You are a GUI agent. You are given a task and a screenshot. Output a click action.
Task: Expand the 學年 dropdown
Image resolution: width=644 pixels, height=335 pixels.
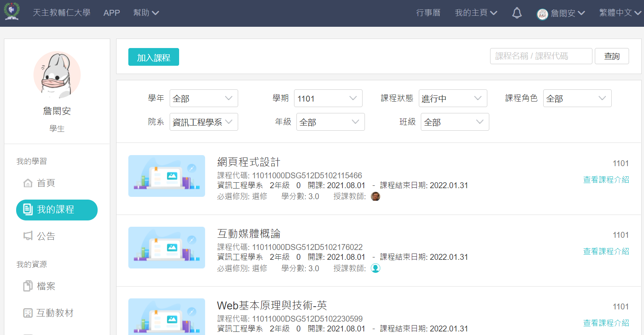pos(204,98)
